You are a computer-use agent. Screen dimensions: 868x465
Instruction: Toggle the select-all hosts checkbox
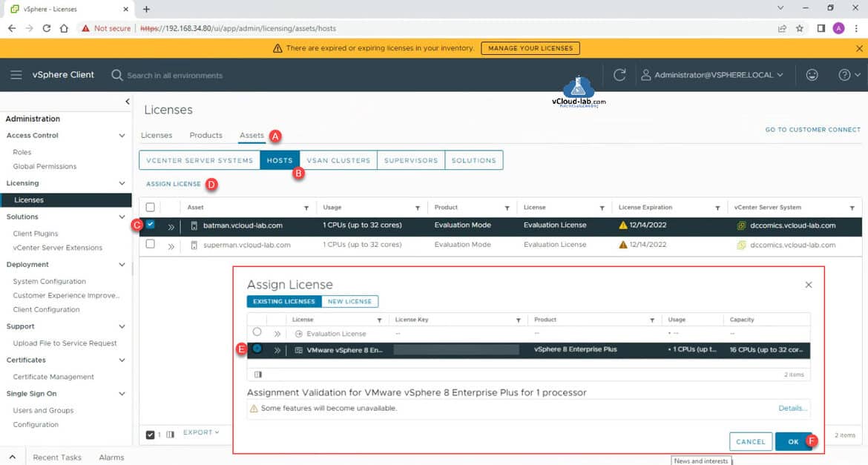(150, 207)
